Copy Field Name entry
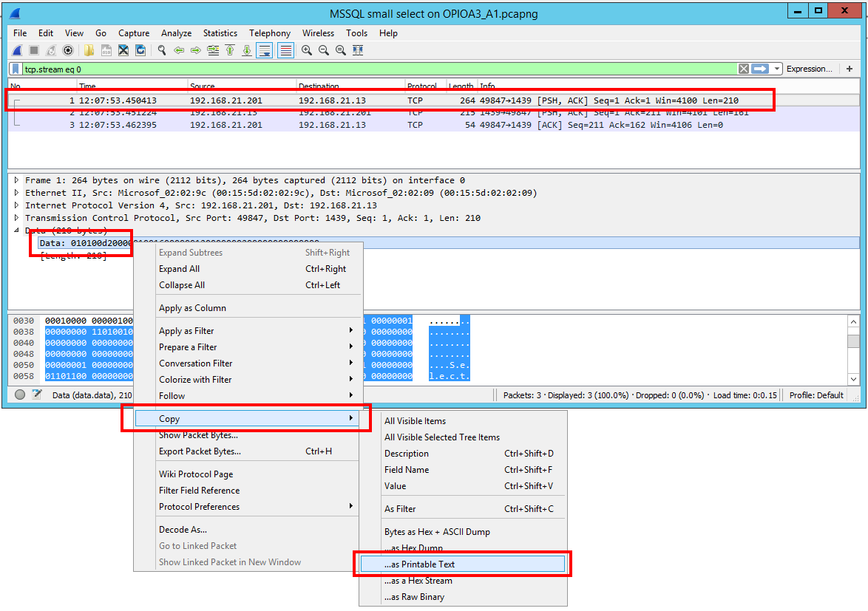The height and width of the screenshot is (611, 868). [463, 470]
